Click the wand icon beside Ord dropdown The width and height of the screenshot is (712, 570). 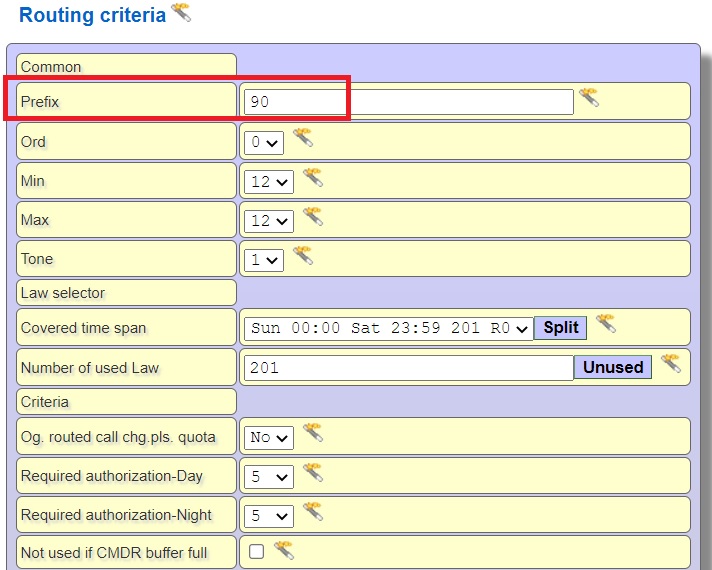pyautogui.click(x=303, y=138)
